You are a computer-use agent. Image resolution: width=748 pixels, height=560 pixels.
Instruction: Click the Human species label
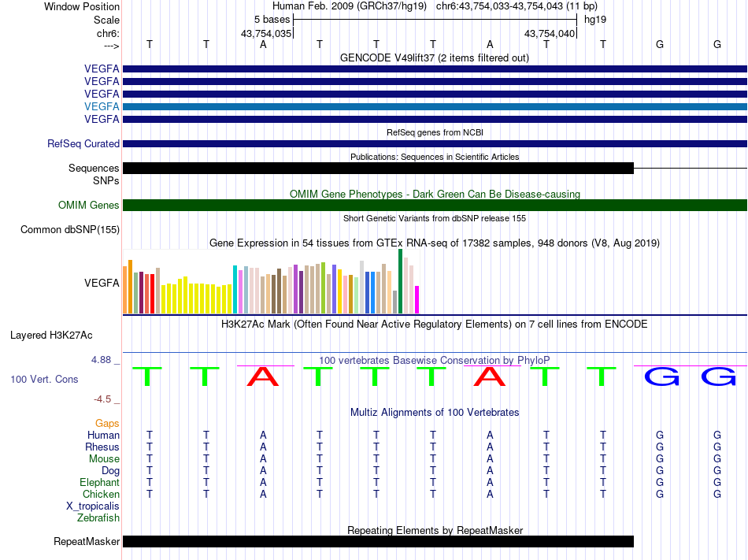pos(103,435)
